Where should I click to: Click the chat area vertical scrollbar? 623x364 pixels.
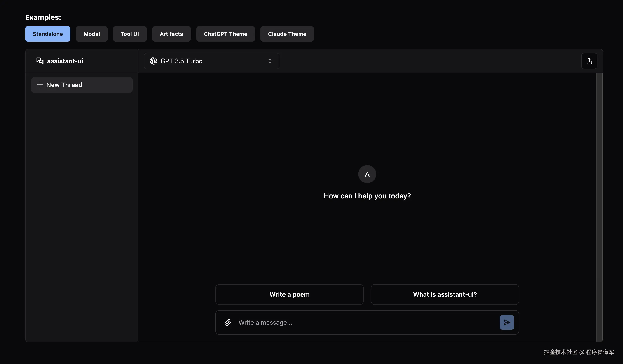pyautogui.click(x=599, y=208)
